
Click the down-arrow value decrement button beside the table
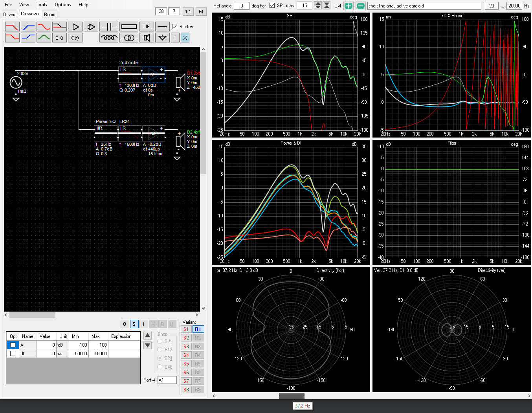147,345
